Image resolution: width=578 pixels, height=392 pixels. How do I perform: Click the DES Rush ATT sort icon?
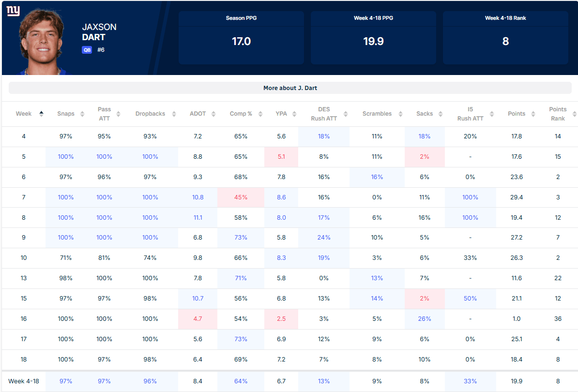(x=346, y=114)
